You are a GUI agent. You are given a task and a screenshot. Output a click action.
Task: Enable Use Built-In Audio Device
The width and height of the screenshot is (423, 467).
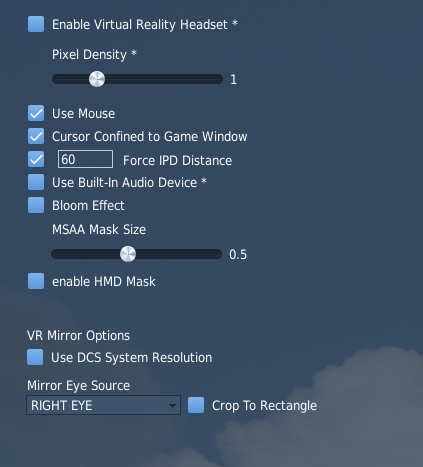[x=36, y=182]
